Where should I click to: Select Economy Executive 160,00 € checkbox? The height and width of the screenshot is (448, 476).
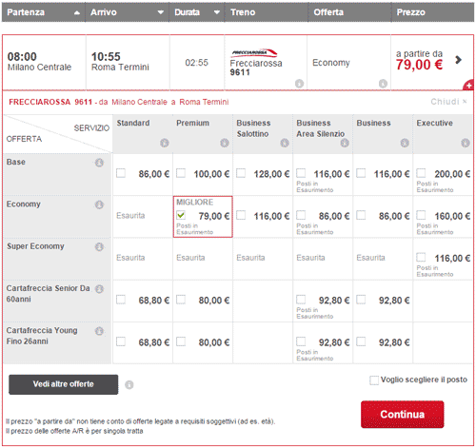(421, 215)
